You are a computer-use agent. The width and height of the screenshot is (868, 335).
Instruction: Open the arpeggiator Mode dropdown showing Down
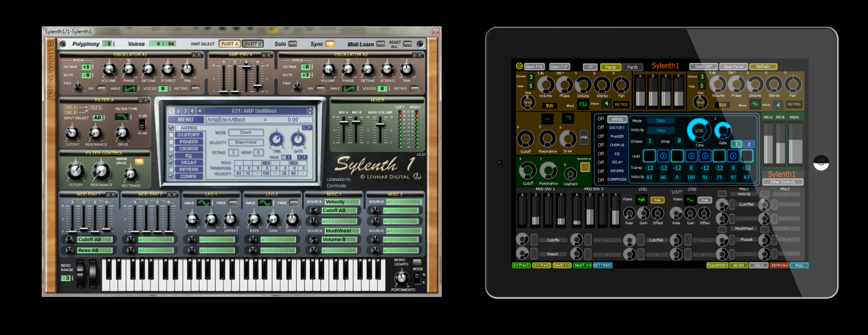[246, 132]
